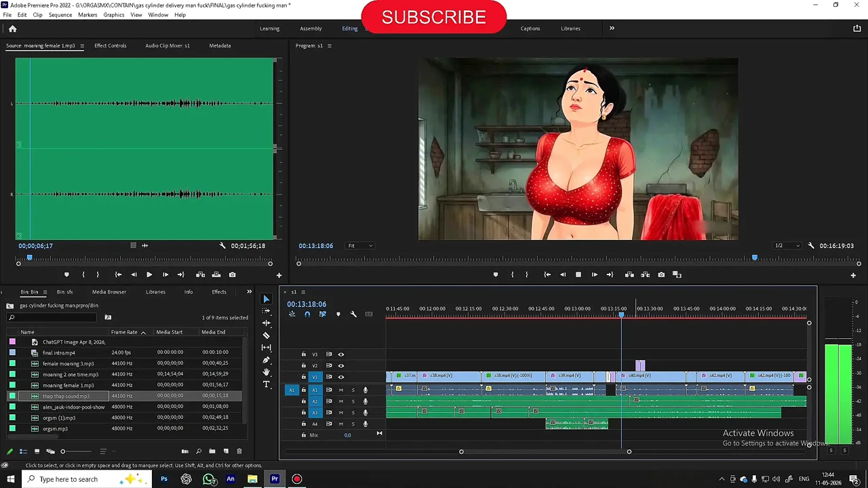Toggle sync lock on track A3
This screenshot has height=488, width=868.
[329, 412]
